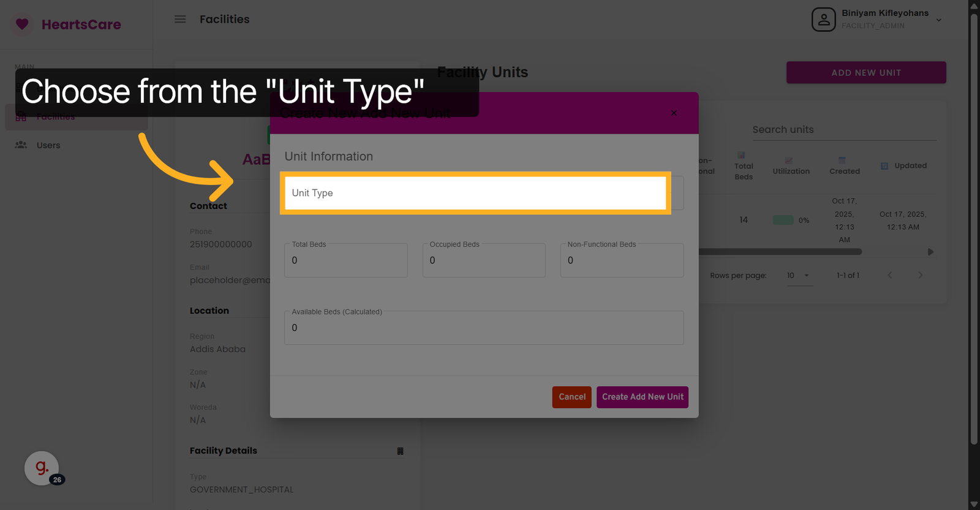Click the HeartsCare heart logo
Image resolution: width=980 pixels, height=510 pixels.
coord(22,25)
